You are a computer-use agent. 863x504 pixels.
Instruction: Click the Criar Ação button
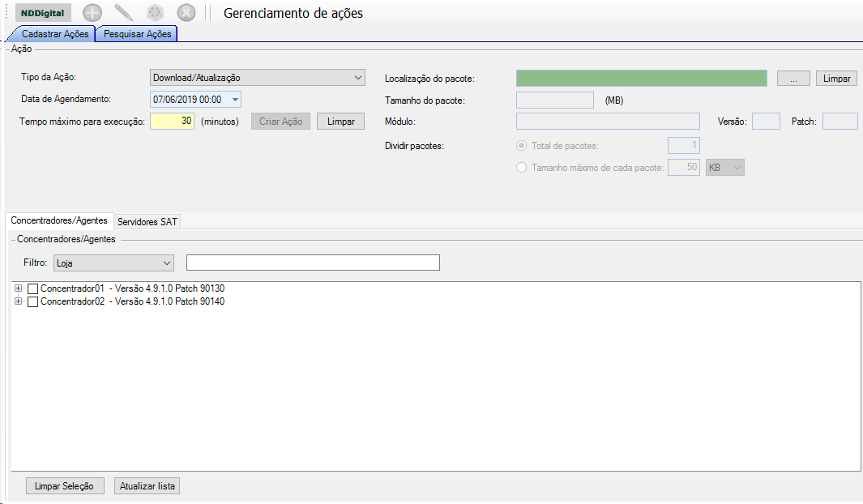pos(280,121)
